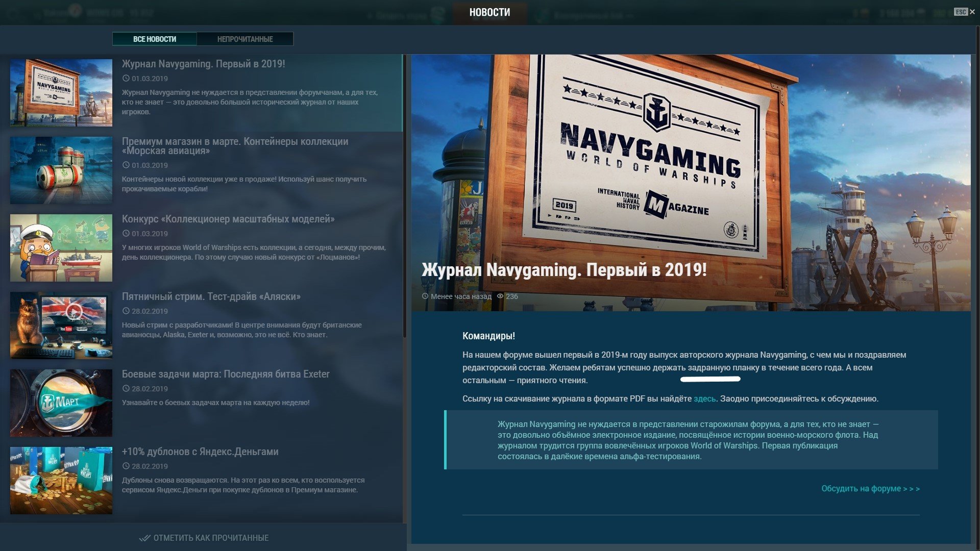Click the clock icon under 'Боевые задачи марта'

tap(126, 389)
